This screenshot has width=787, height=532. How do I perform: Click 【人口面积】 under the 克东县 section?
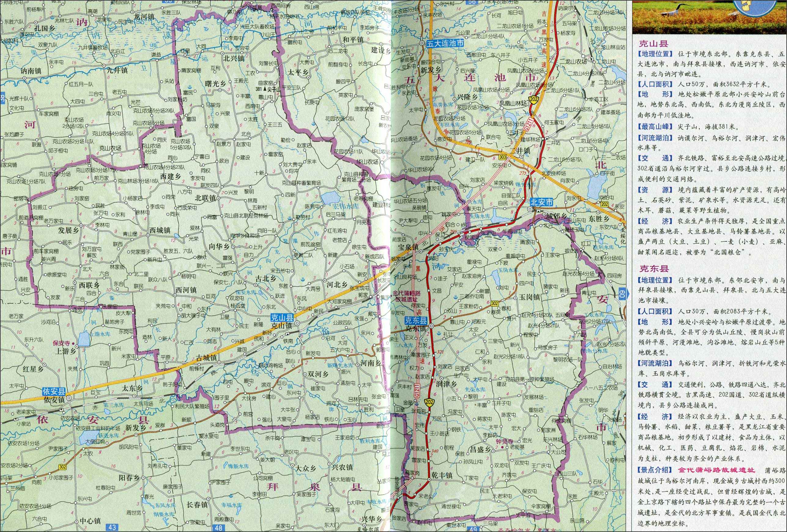click(654, 311)
